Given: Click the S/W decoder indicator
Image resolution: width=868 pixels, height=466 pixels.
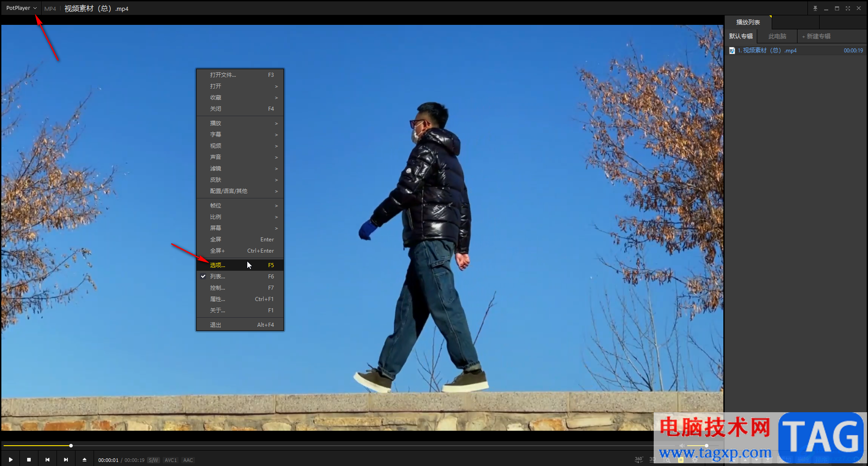Looking at the screenshot, I should point(153,460).
